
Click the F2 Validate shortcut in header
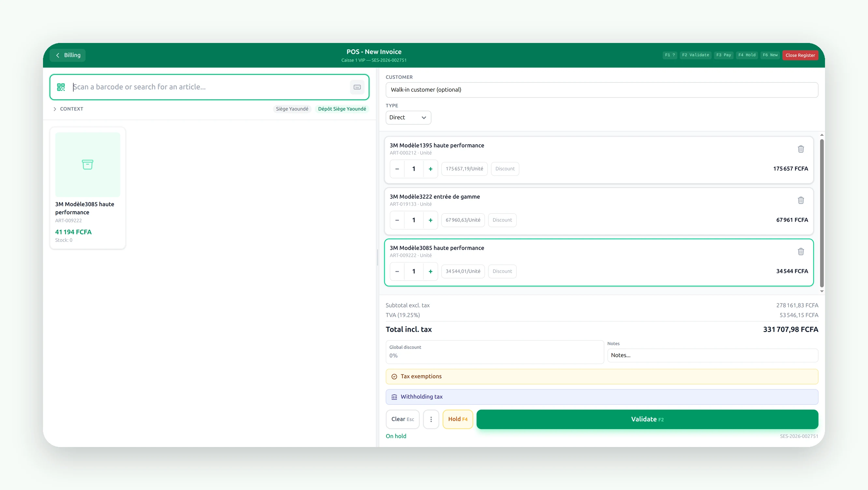pyautogui.click(x=696, y=55)
